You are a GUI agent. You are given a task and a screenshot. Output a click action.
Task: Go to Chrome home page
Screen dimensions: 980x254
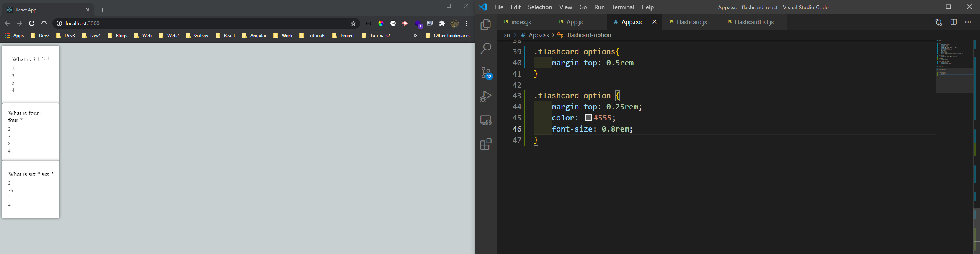click(x=44, y=23)
